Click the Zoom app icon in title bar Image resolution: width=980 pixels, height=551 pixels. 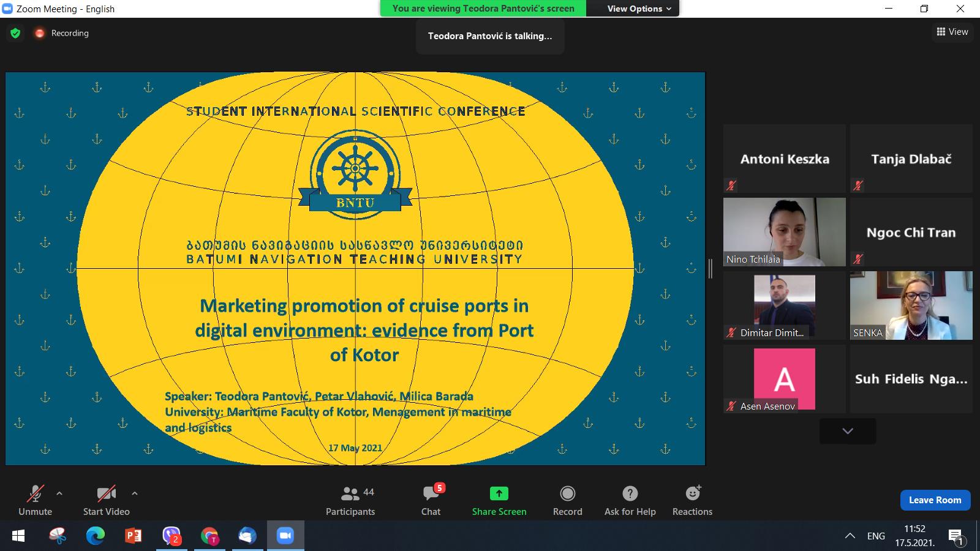click(x=8, y=9)
